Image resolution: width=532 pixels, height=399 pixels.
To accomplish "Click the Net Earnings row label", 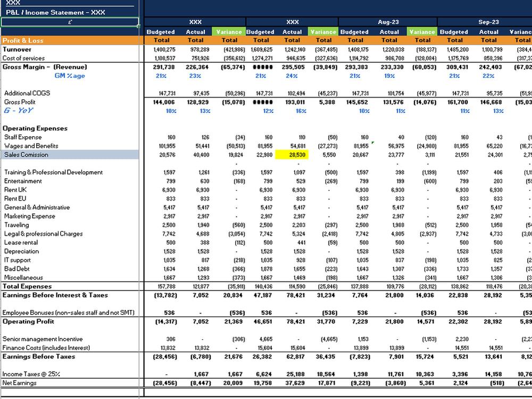I will click(x=20, y=383).
